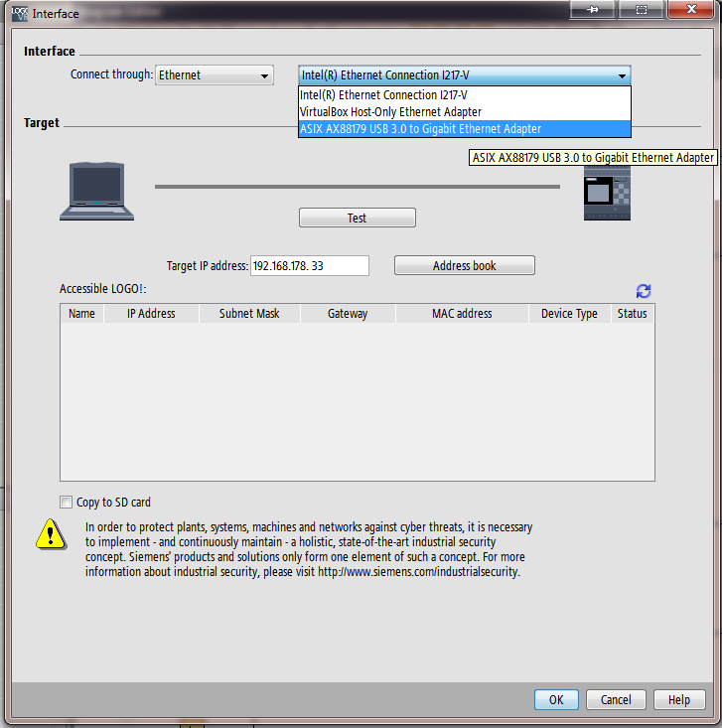
Task: Click the maximize window button
Action: coord(642,9)
